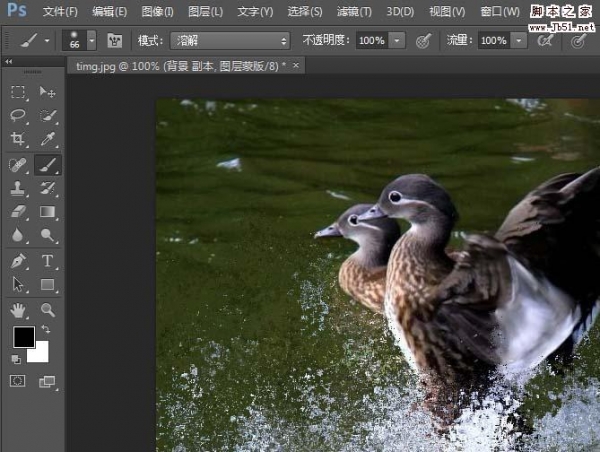Screen dimensions: 600x452
Task: Switch foreground and background colors
Action: click(x=45, y=329)
